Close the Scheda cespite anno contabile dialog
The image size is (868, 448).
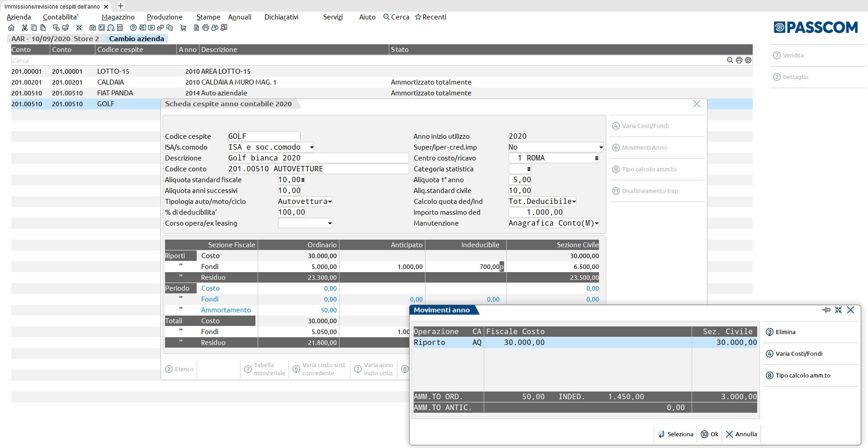click(x=697, y=104)
